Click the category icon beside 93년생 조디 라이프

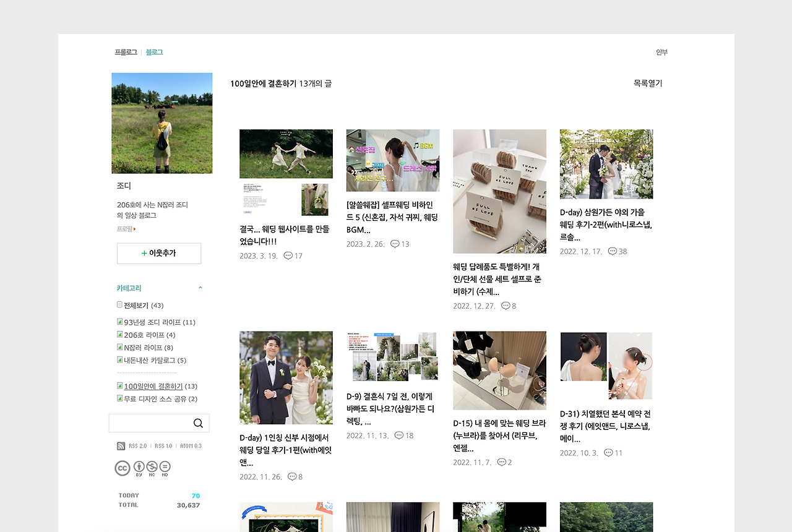pyautogui.click(x=120, y=322)
